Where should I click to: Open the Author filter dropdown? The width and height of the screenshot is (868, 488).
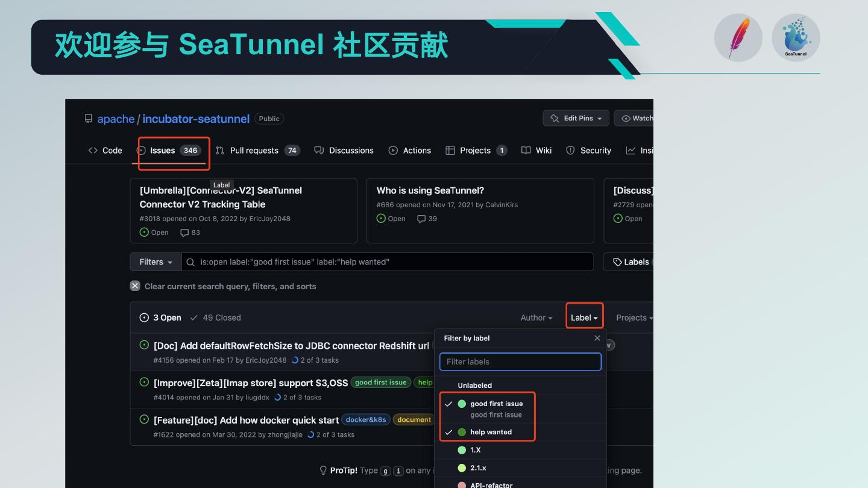point(536,318)
